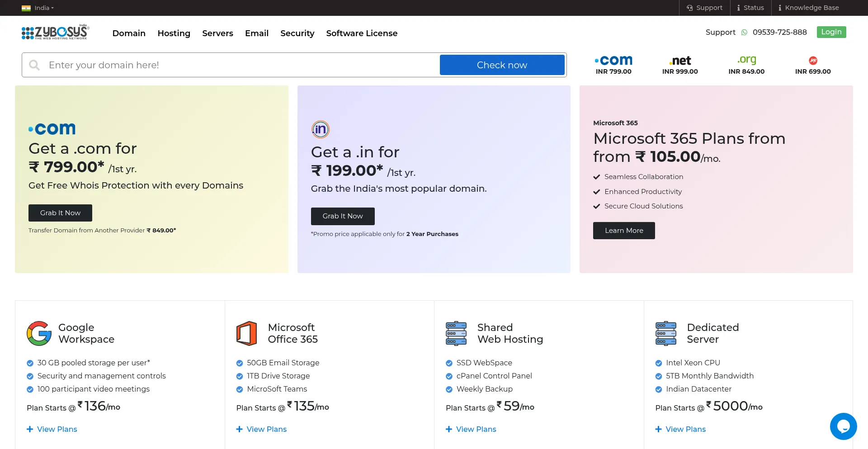Viewport: 868px width, 449px height.
Task: Click the .com logo in the green banner
Action: coord(52,129)
